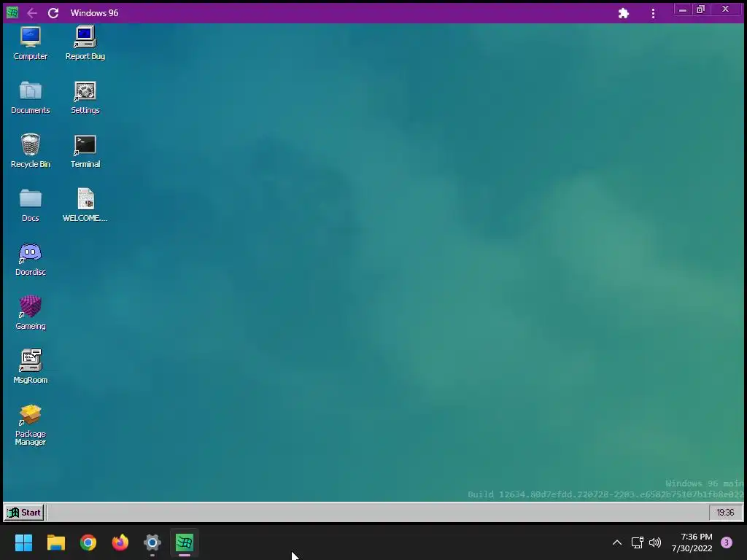This screenshot has height=560, width=747.
Task: Open the network status tray icon
Action: [638, 542]
